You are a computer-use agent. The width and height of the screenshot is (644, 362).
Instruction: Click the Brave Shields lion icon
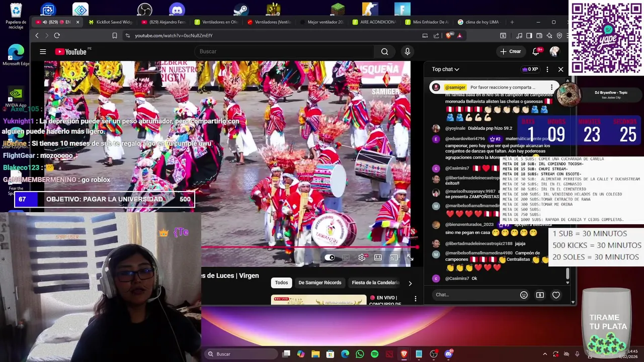(x=449, y=35)
